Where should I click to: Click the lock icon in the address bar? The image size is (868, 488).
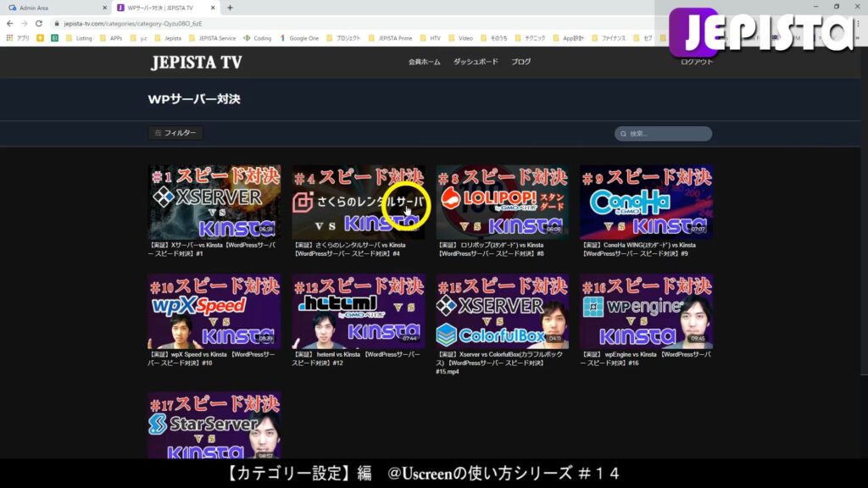(57, 24)
